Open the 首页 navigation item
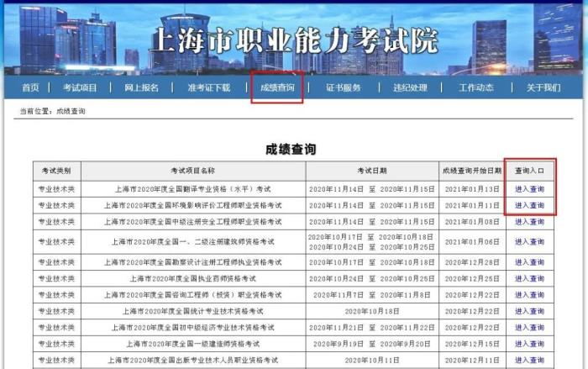This screenshot has width=588, height=369. [x=30, y=87]
